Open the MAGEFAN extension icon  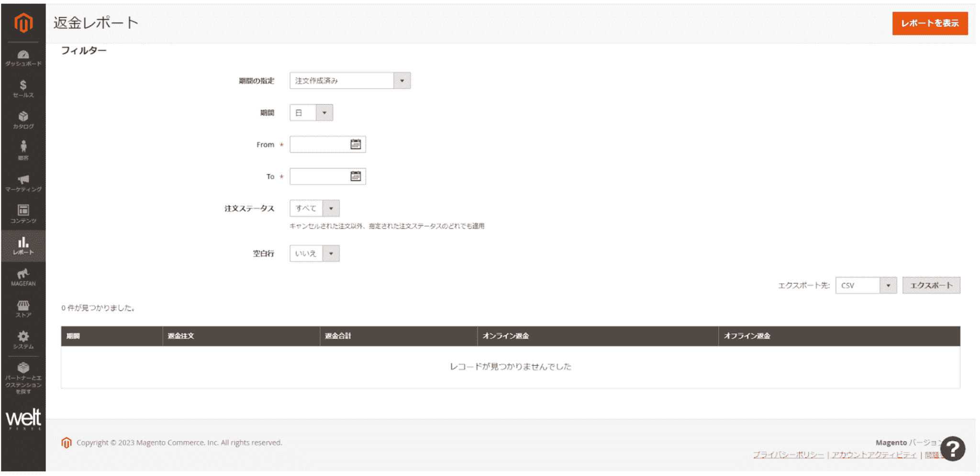click(23, 275)
